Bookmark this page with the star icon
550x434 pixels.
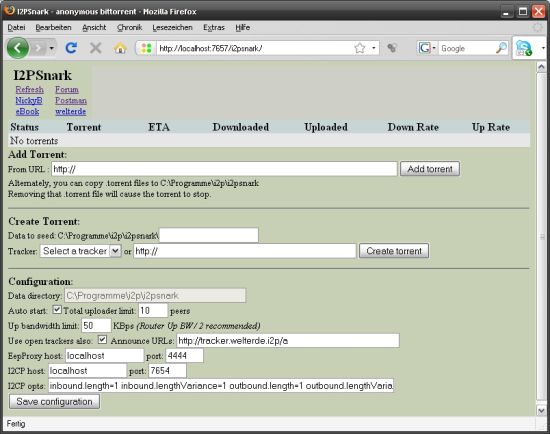pyautogui.click(x=360, y=48)
